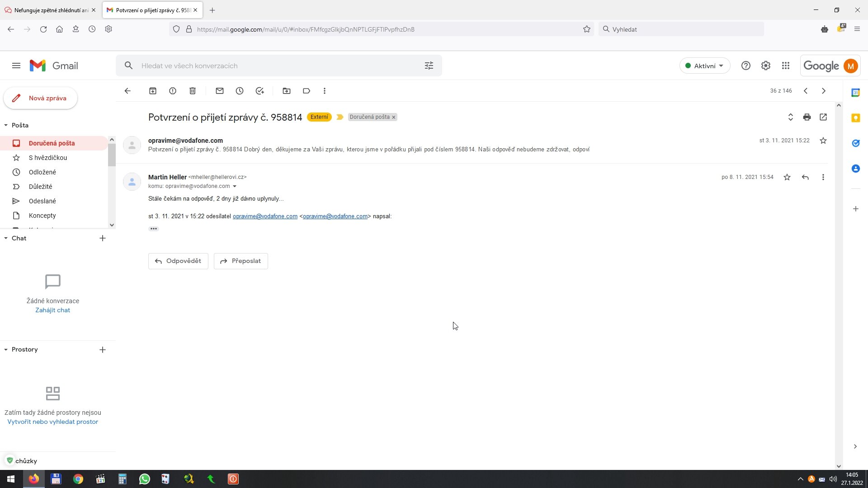Star the opravime@vodafone.com message
The height and width of the screenshot is (488, 868).
[823, 141]
